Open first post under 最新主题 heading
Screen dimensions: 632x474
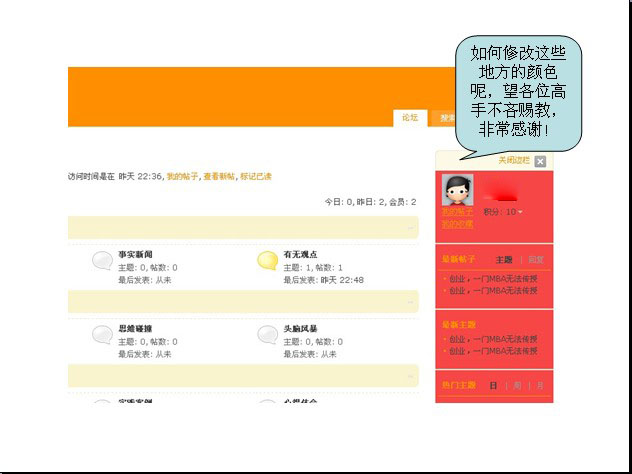tap(493, 339)
